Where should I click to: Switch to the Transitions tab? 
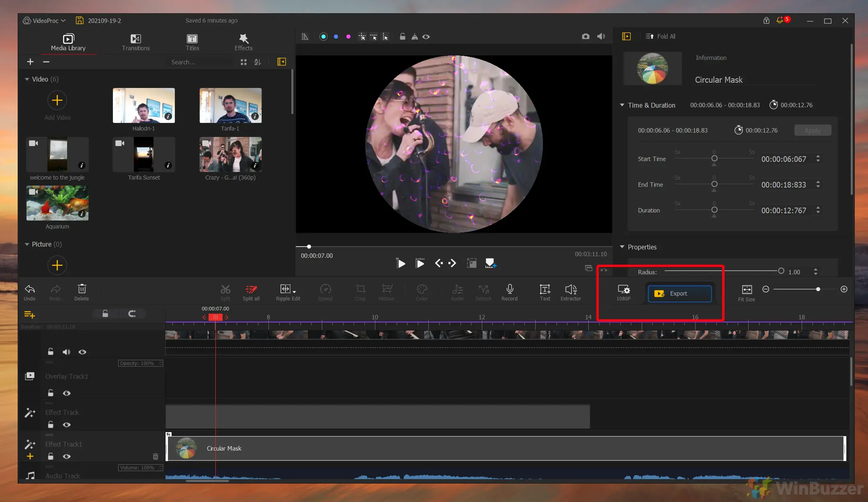[135, 42]
